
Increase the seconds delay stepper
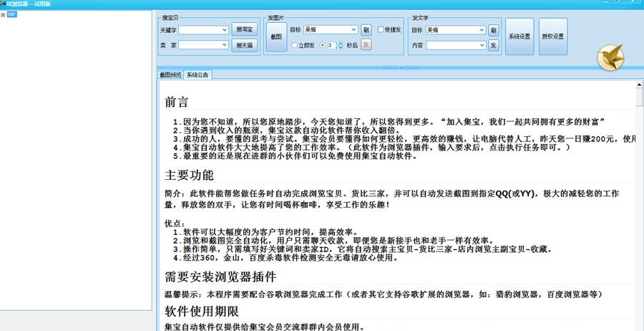tap(340, 43)
